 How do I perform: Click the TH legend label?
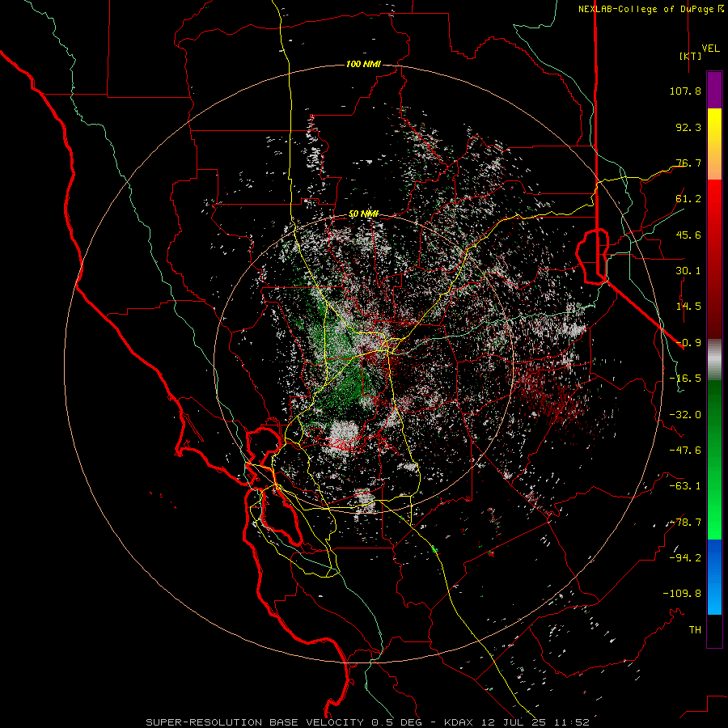click(x=695, y=630)
